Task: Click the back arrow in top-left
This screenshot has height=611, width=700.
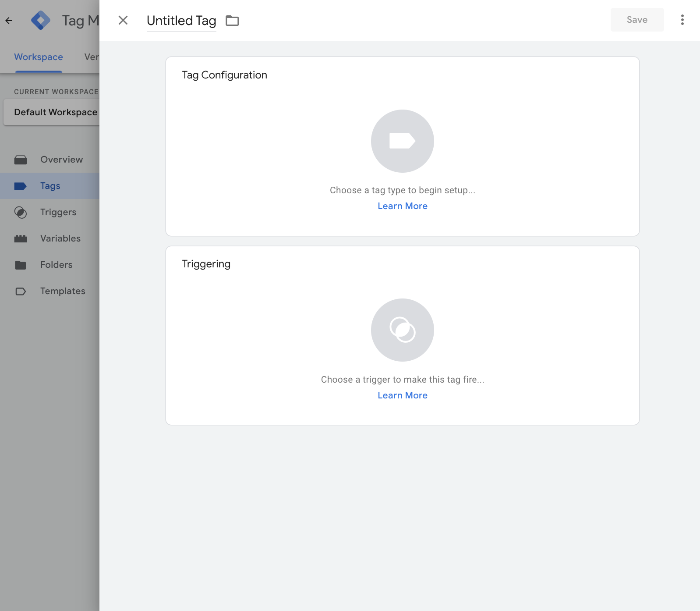Action: pos(9,21)
